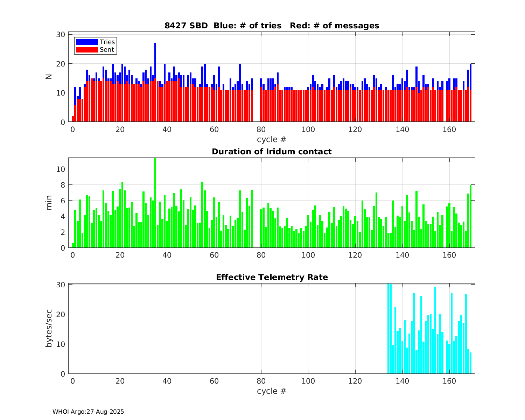Click 'cycle #' label under the top plot

(x=272, y=139)
